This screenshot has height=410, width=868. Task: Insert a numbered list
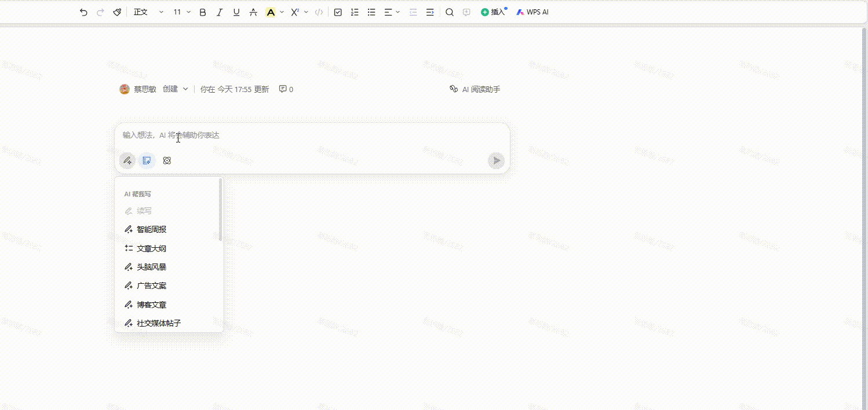[x=355, y=12]
